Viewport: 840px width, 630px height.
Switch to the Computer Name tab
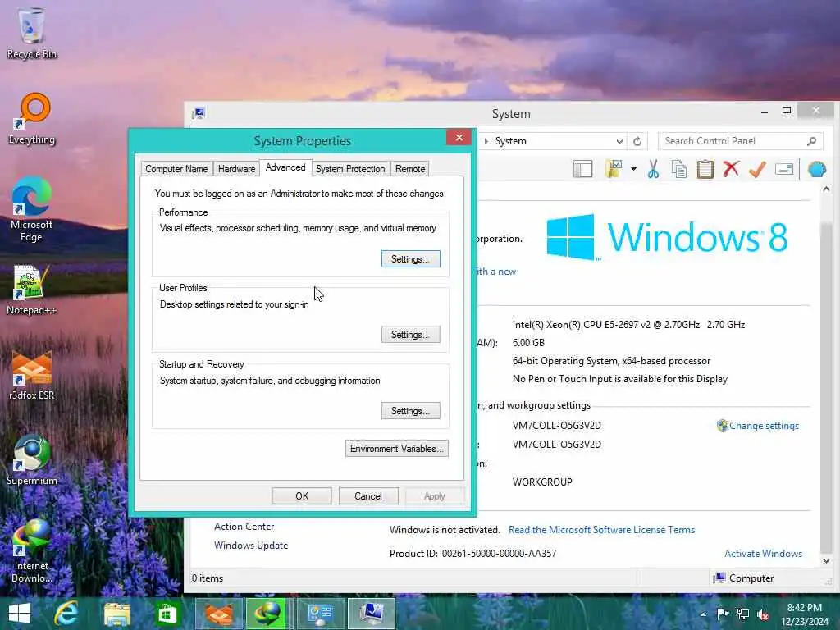(176, 169)
